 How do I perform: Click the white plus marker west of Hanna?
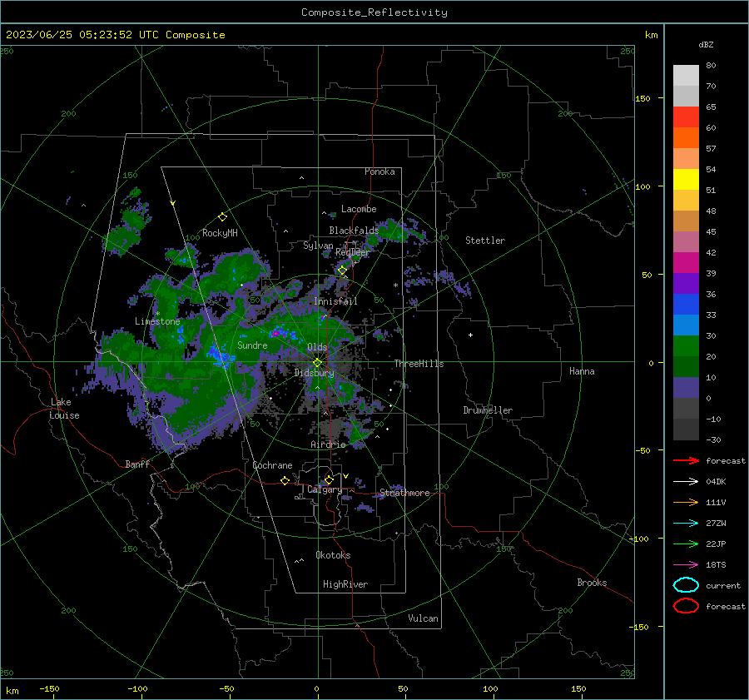[x=470, y=335]
